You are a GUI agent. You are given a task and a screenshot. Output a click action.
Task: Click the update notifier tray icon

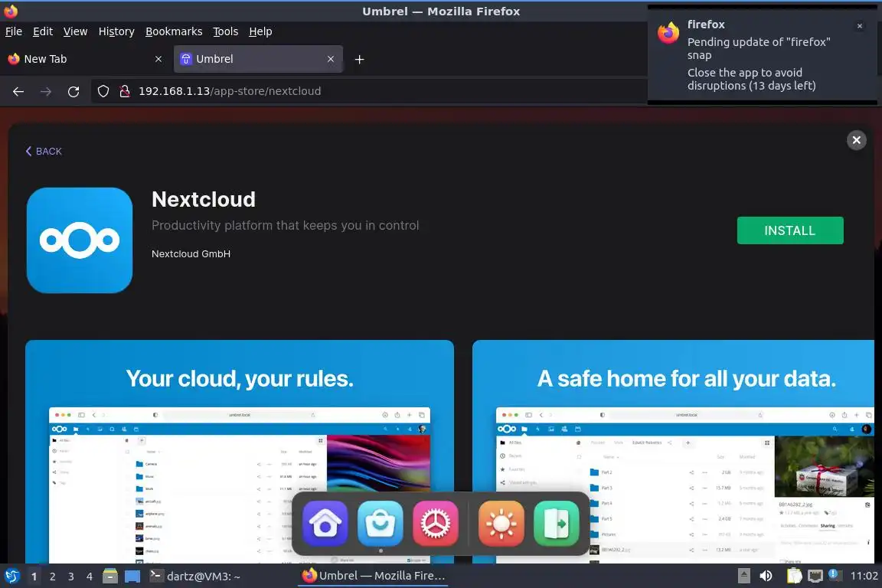coord(835,574)
